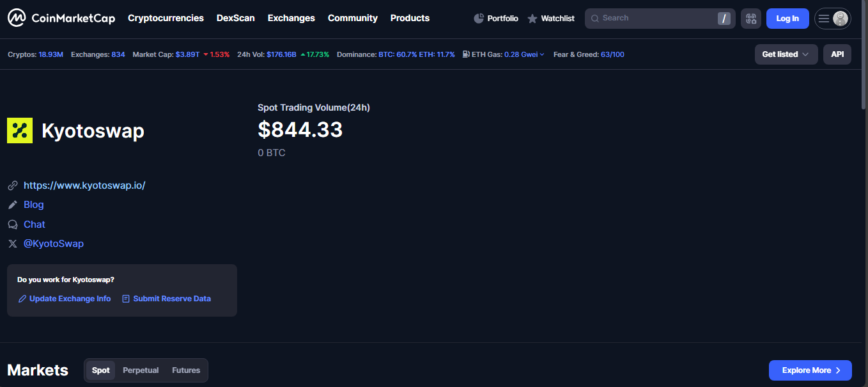Click the QR code scan icon
The image size is (868, 387).
click(750, 19)
